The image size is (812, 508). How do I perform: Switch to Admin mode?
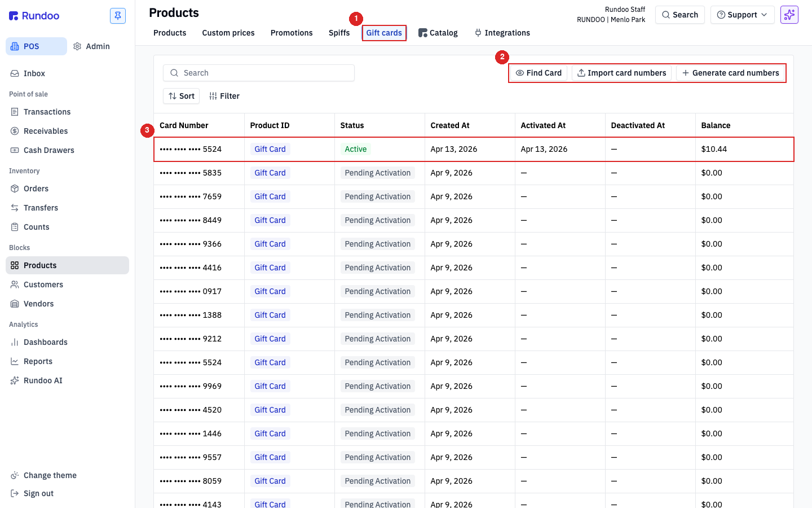(x=91, y=46)
